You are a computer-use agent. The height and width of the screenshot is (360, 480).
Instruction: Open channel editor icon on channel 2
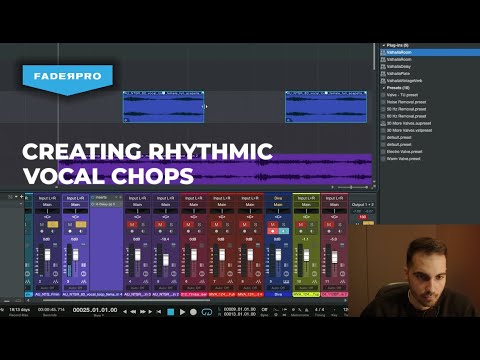(55, 274)
